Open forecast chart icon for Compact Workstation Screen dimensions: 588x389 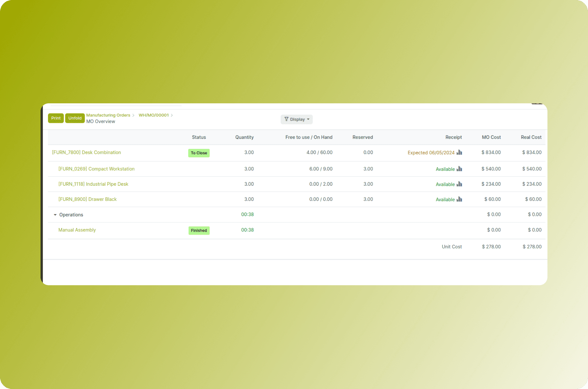(459, 169)
